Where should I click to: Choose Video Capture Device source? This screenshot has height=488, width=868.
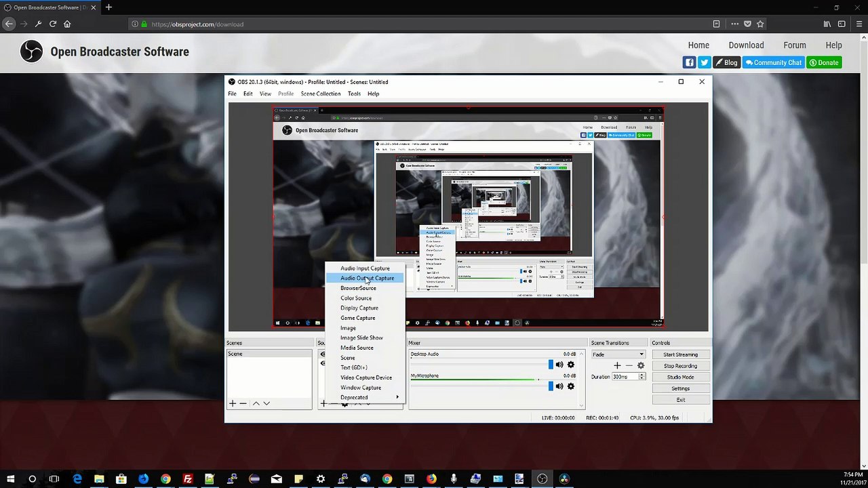click(366, 378)
